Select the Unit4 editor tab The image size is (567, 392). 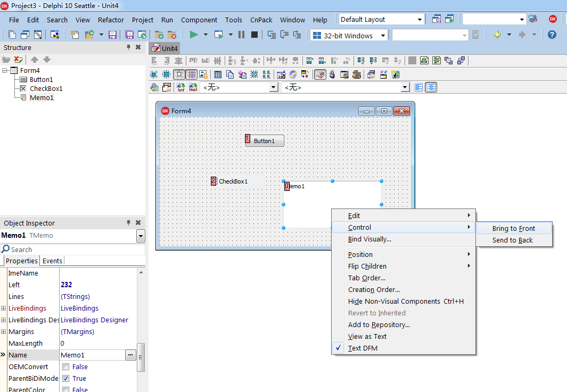[x=165, y=48]
